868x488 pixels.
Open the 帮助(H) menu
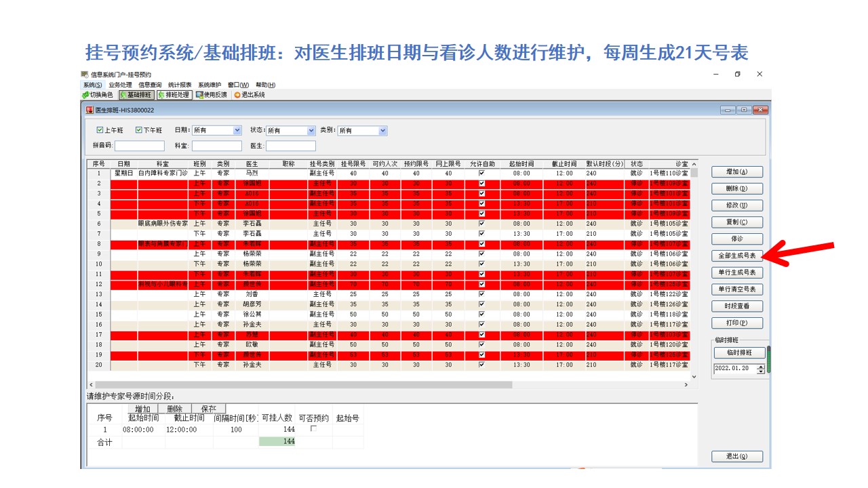[265, 85]
